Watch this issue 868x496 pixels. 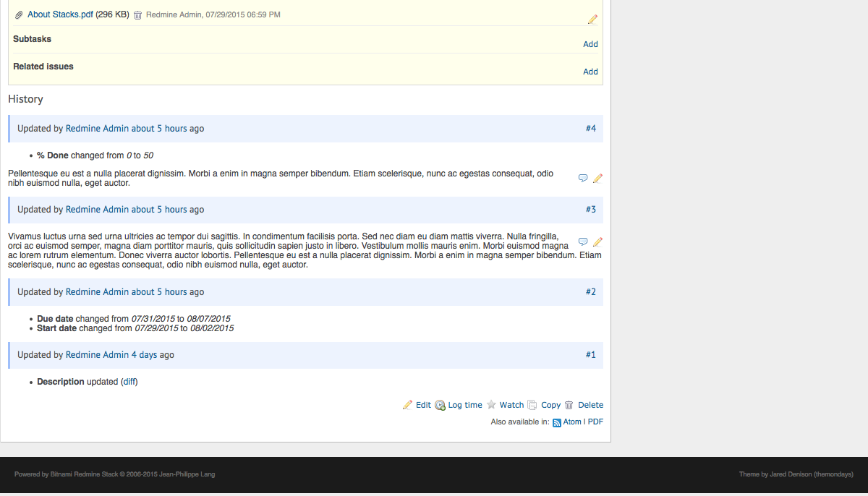point(511,405)
